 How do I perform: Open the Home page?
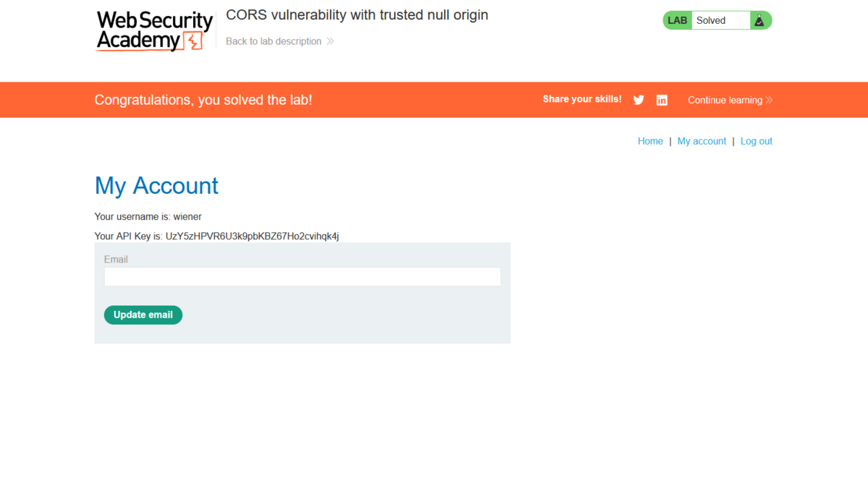pos(650,141)
